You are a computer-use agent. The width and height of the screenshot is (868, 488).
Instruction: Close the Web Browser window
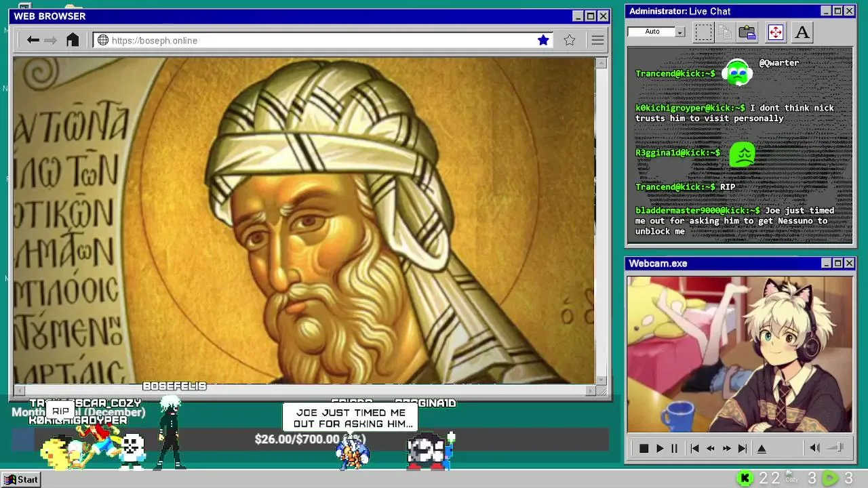(x=603, y=16)
